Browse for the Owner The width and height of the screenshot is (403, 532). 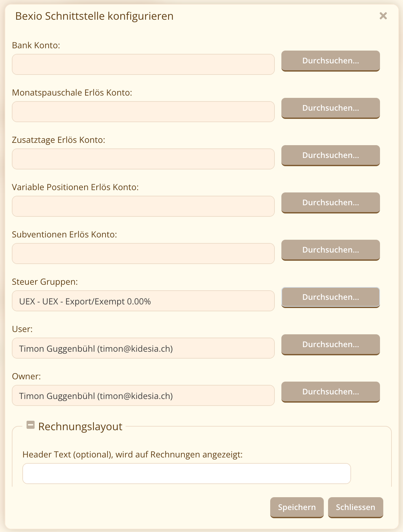330,392
